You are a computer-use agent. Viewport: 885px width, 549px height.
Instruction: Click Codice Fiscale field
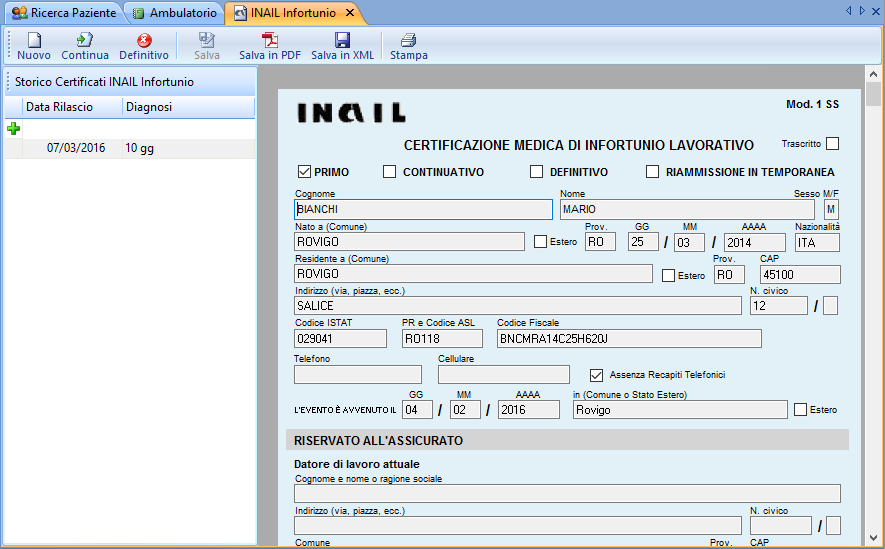(x=629, y=339)
